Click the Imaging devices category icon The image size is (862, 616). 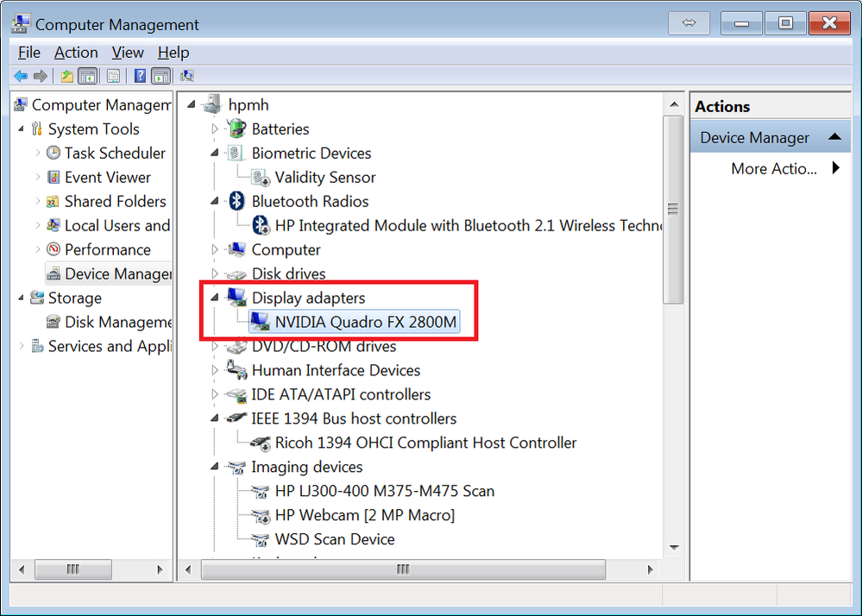pyautogui.click(x=236, y=467)
